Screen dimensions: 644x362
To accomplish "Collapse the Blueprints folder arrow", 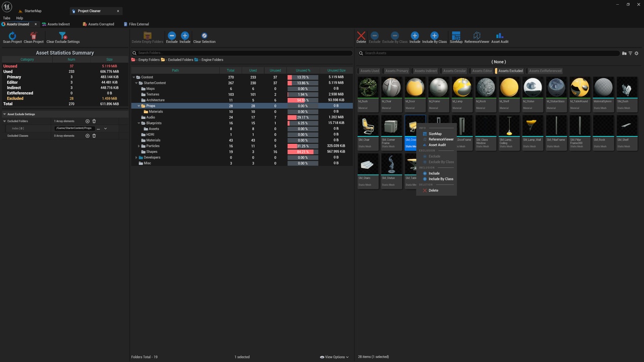I will [x=139, y=123].
